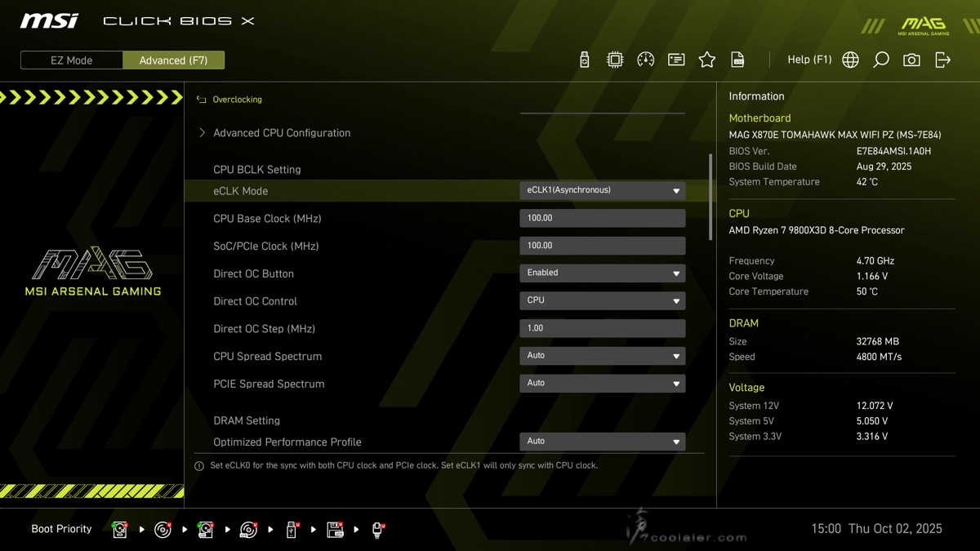Take a screenshot with camera icon
The image size is (980, 551).
(x=911, y=60)
